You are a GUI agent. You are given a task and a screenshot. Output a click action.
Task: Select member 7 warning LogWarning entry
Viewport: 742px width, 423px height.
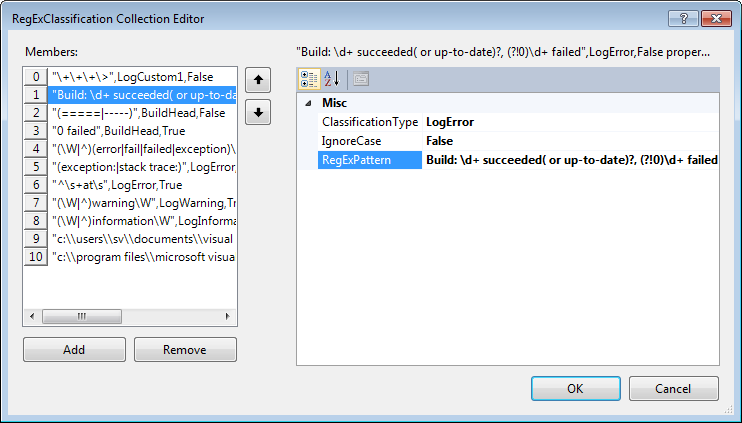click(140, 203)
